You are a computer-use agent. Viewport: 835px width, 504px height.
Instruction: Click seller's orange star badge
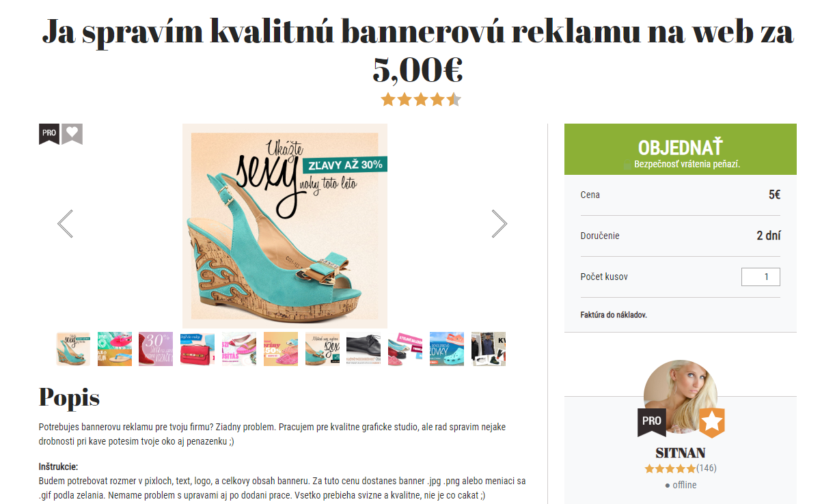(712, 423)
